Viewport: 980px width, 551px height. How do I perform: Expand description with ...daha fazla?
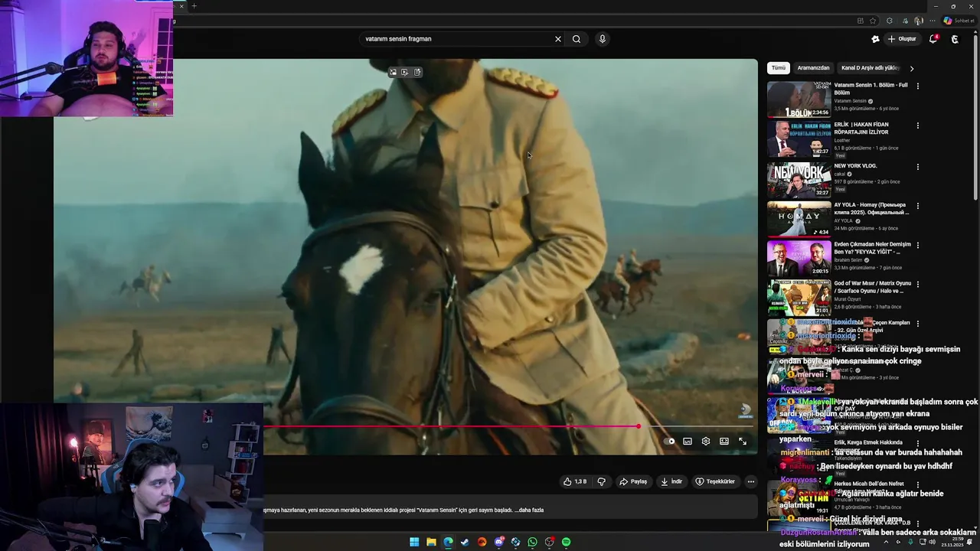[529, 510]
